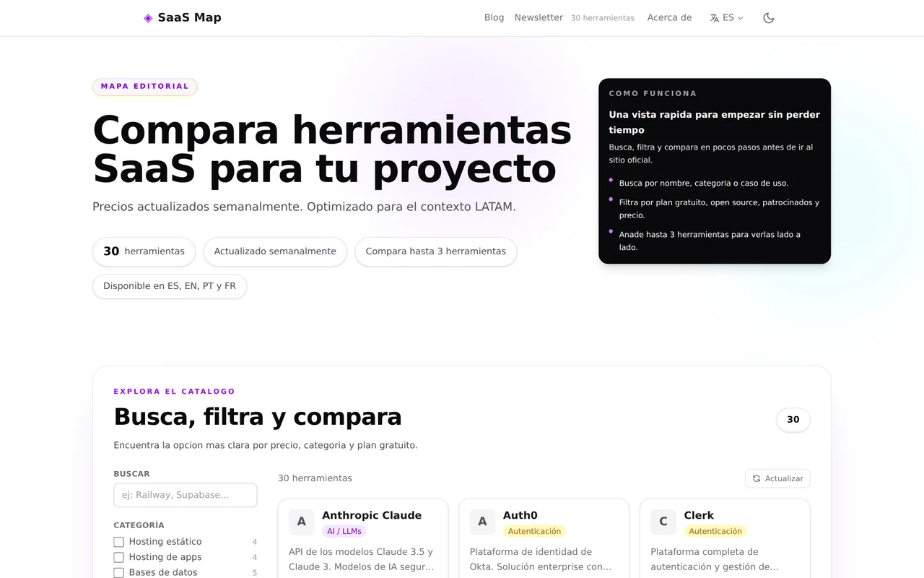
Task: Focus the Buscar search input
Action: click(186, 495)
